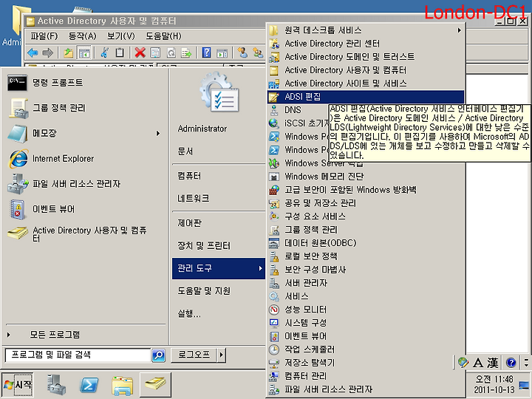Open the 동작(A) menu

83,36
